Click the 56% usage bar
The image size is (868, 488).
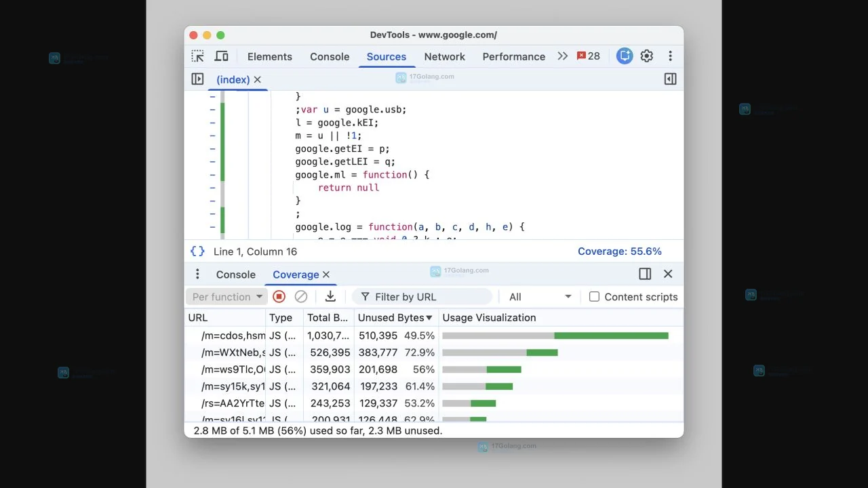point(481,369)
